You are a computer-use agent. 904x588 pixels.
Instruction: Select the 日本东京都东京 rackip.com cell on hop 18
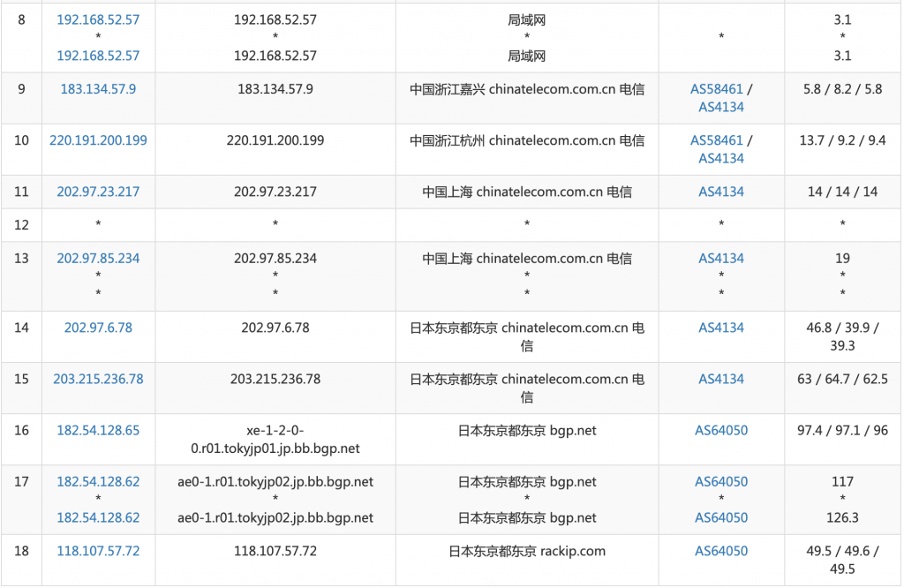526,550
